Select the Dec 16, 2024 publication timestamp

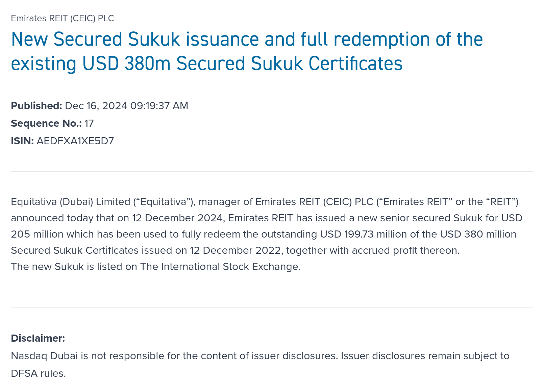point(126,106)
